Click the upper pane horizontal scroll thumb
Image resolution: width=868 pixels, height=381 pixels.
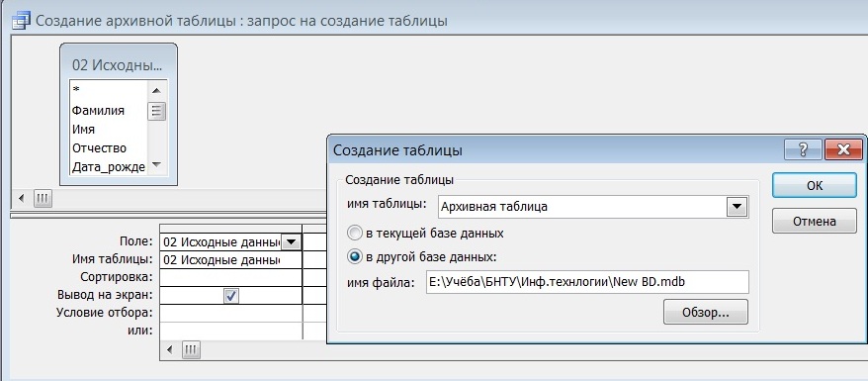(x=43, y=198)
